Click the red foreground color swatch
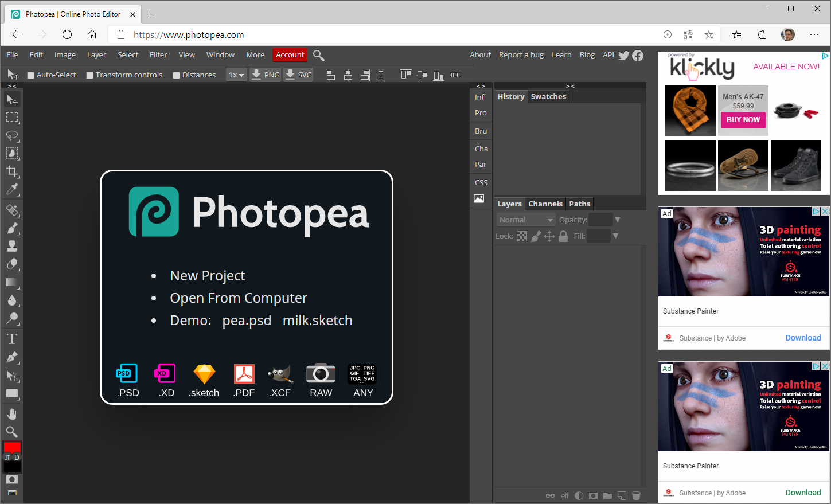 [12, 447]
